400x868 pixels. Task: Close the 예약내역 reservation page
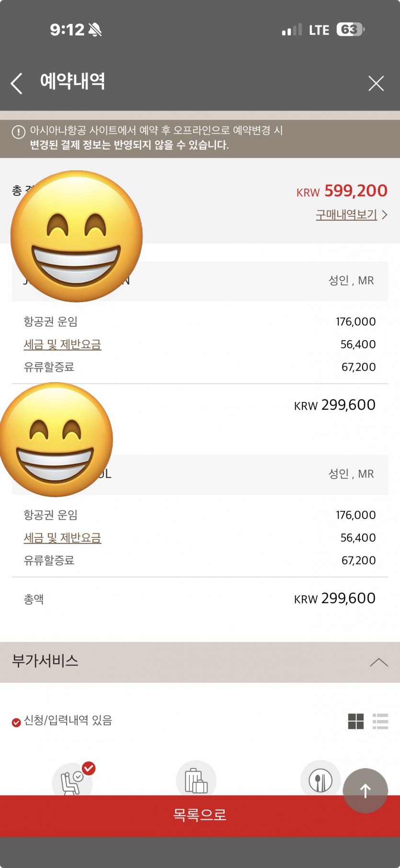(x=376, y=83)
